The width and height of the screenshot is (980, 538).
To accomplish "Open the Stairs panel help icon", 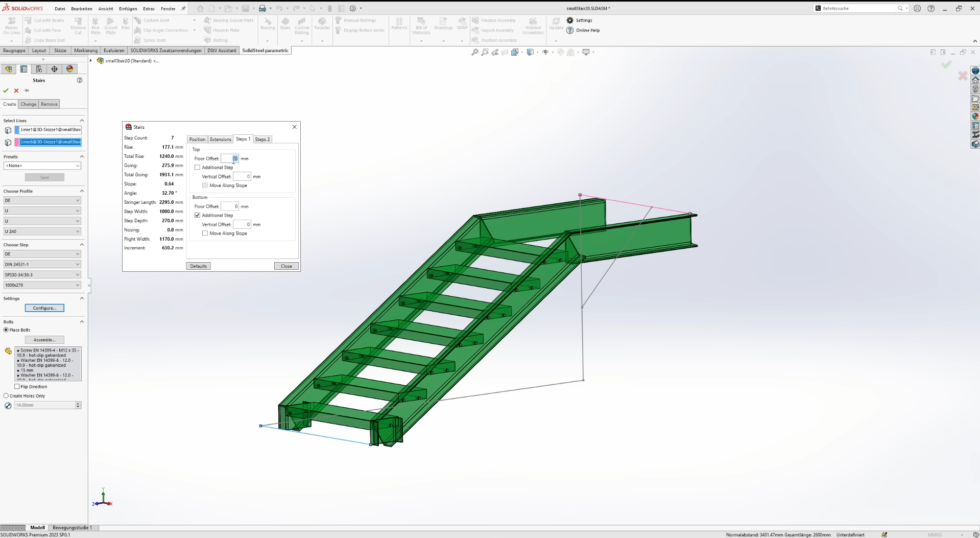I will pyautogui.click(x=80, y=80).
